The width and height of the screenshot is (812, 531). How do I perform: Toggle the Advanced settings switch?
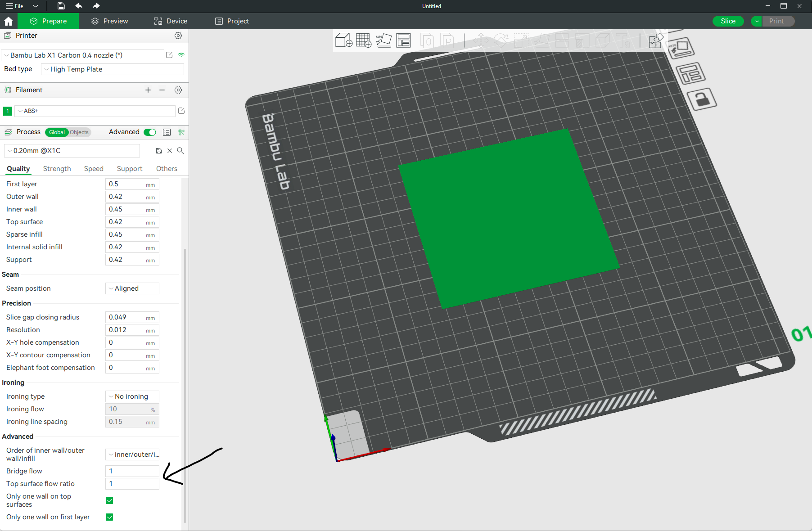pyautogui.click(x=150, y=132)
